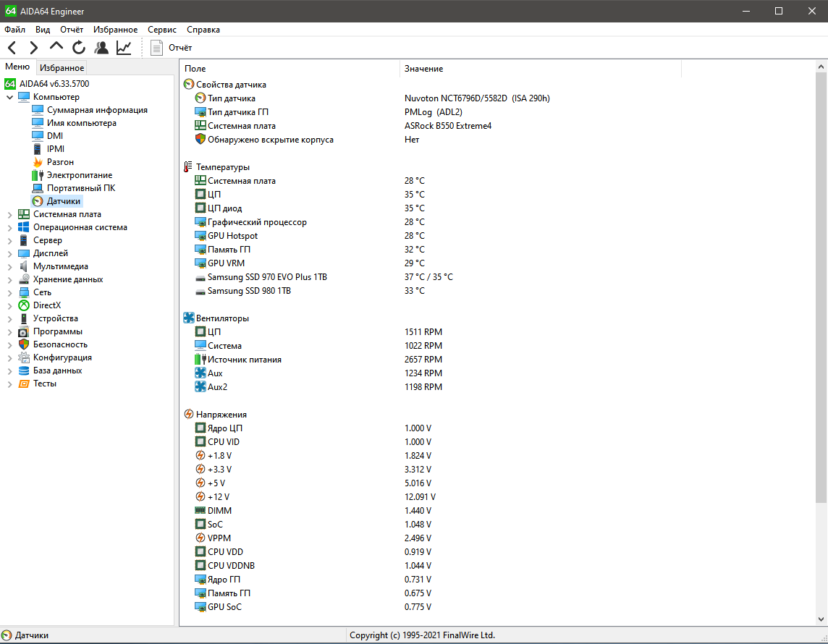This screenshot has width=828, height=644.
Task: Expand the DirectX tree node
Action: pyautogui.click(x=9, y=305)
